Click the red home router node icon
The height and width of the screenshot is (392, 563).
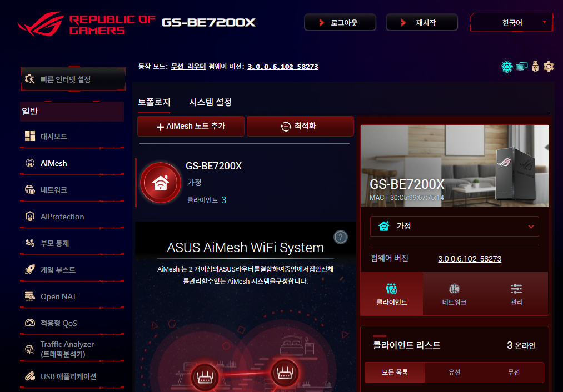pyautogui.click(x=161, y=183)
